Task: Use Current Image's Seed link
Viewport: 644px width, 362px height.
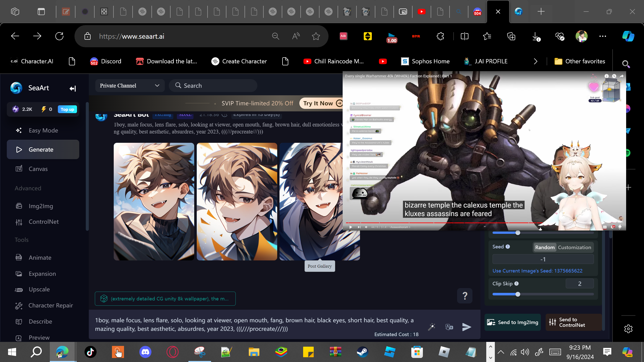Action: (537, 271)
